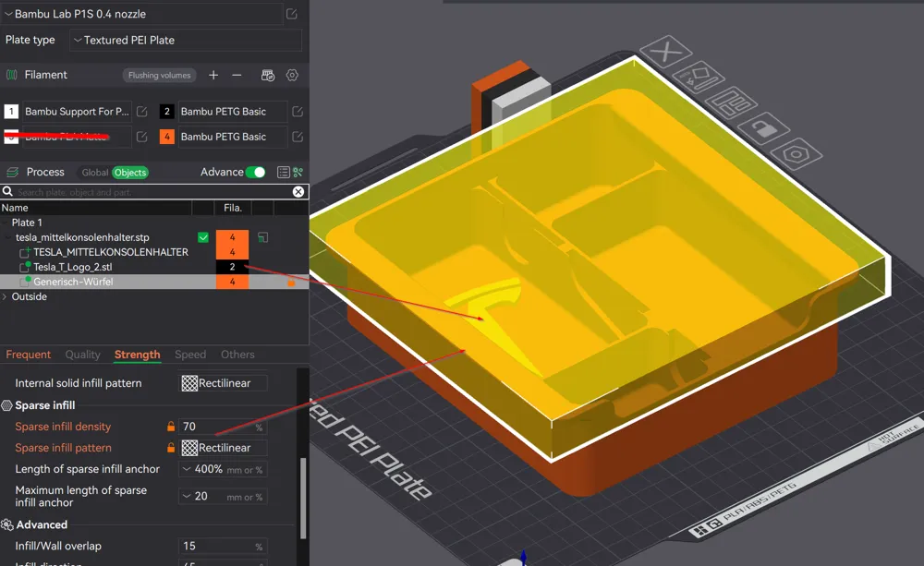
Task: Change filament cell of Generisch-Würfel row
Action: click(x=232, y=282)
